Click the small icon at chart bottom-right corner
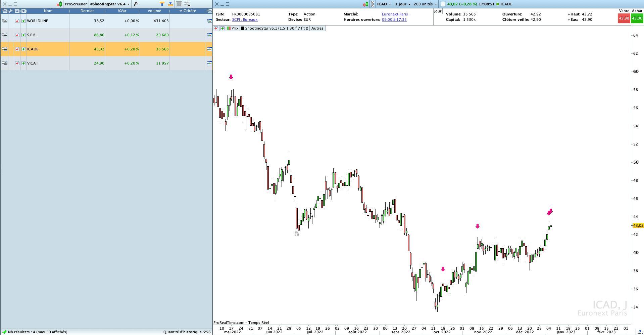Viewport: 644px width, 335px height. click(x=640, y=332)
